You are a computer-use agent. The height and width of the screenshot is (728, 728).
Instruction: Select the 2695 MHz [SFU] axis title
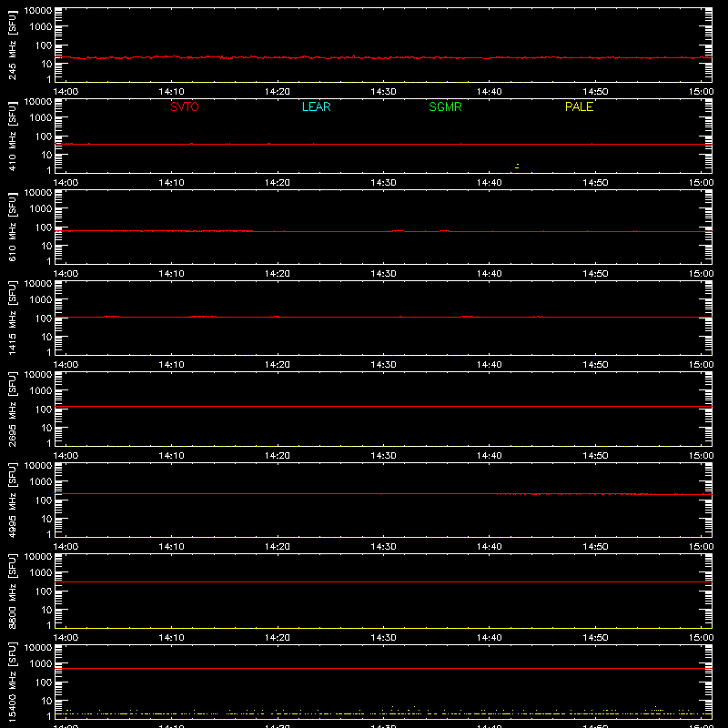12,409
